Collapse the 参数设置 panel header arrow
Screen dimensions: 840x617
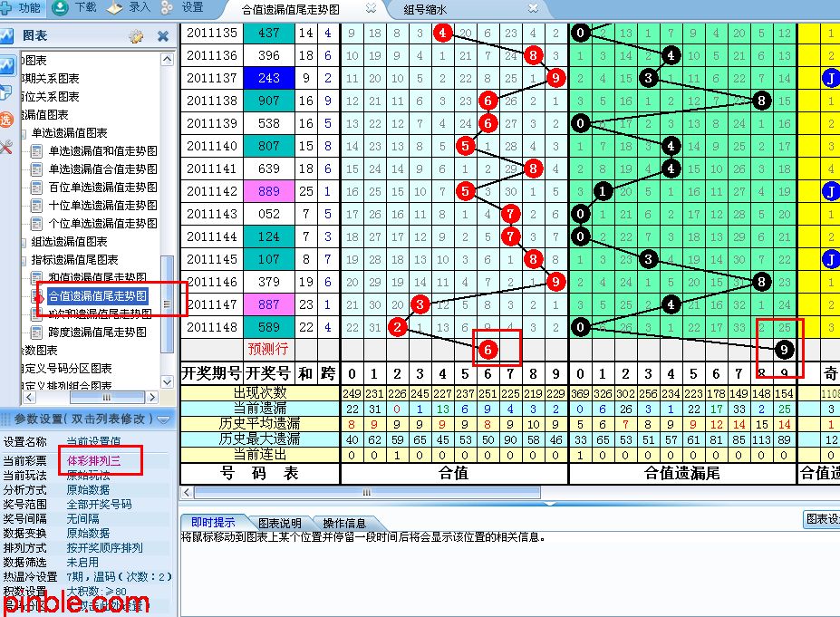pos(163,419)
